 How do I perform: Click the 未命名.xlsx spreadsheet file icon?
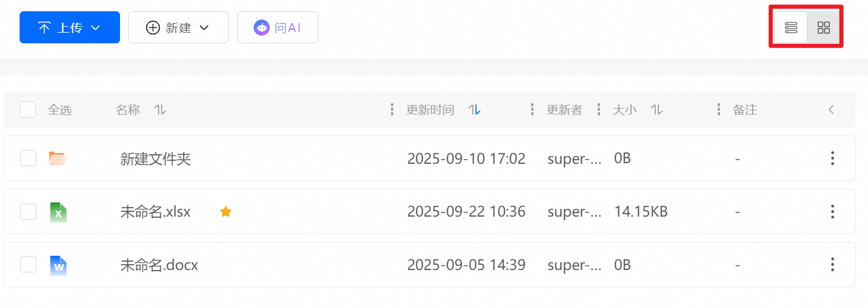point(58,212)
